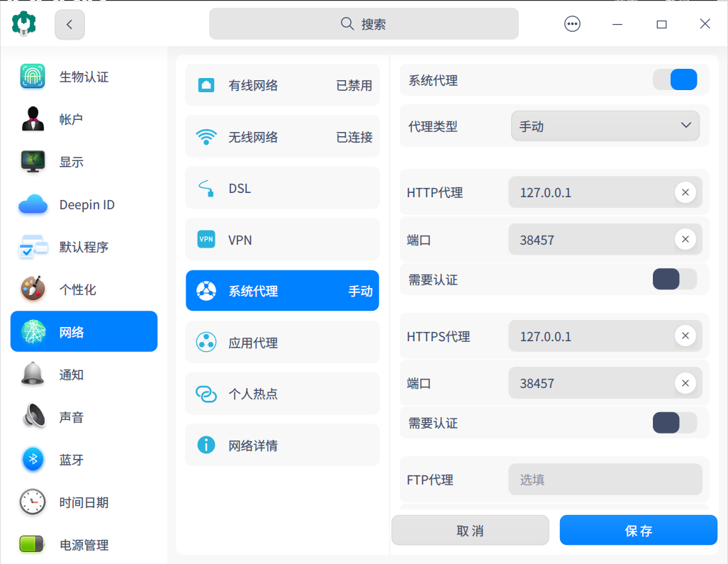Viewport: 728px width, 564px height.
Task: Click the 无线网络 Wi-Fi icon
Action: tap(206, 137)
